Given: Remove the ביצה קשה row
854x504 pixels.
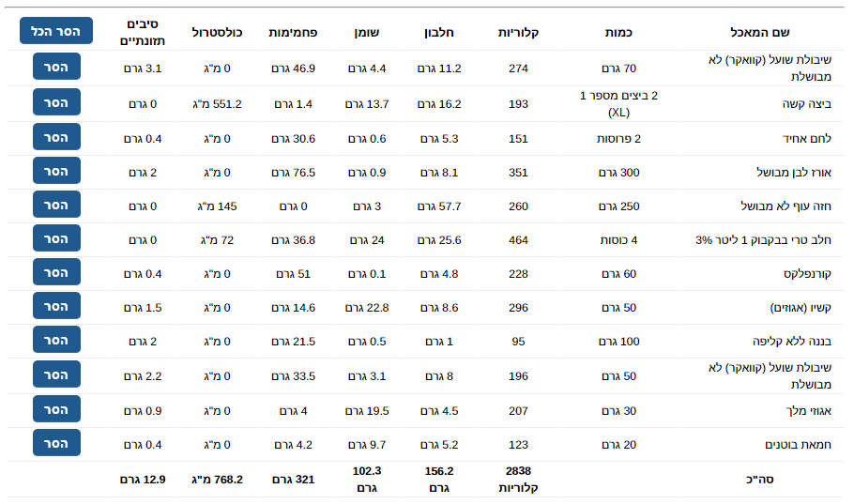Looking at the screenshot, I should pos(56,102).
